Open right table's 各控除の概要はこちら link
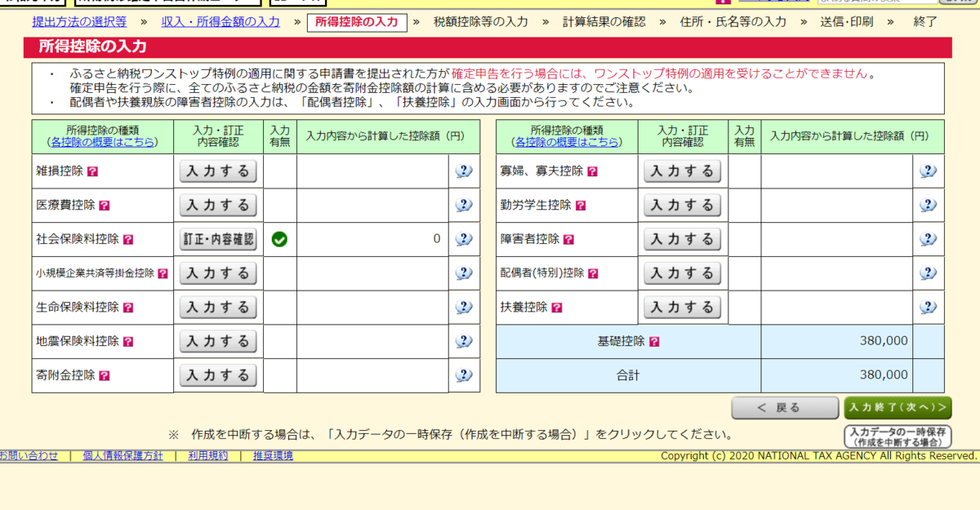The width and height of the screenshot is (980, 510). [x=567, y=142]
